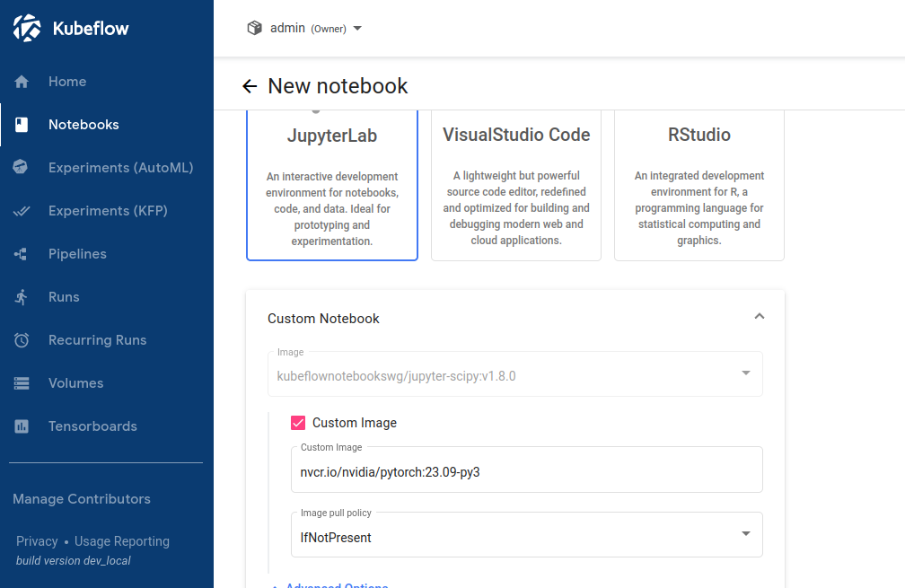Click the Experiments (KFP) checkmark icon
This screenshot has height=588, width=905.
pyautogui.click(x=22, y=211)
